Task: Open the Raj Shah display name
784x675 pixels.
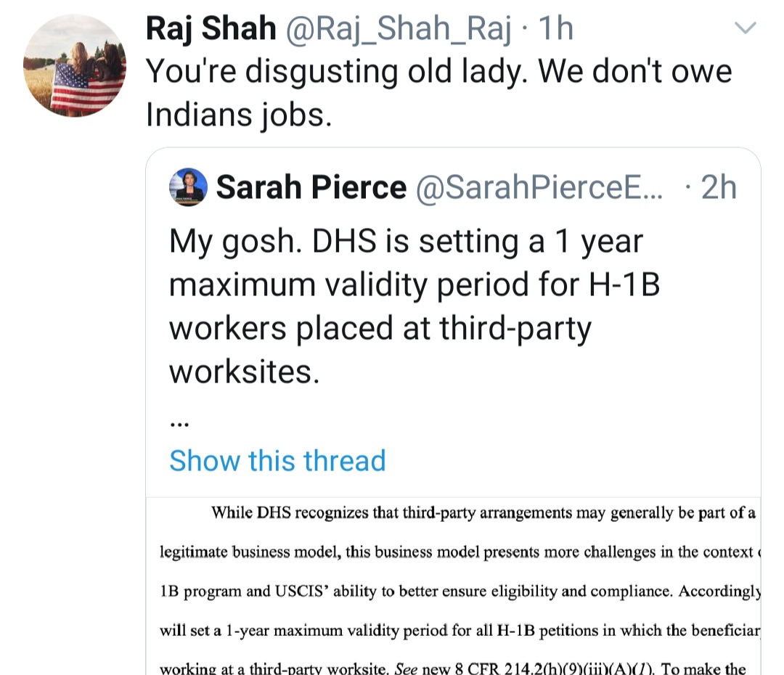Action: tap(211, 29)
